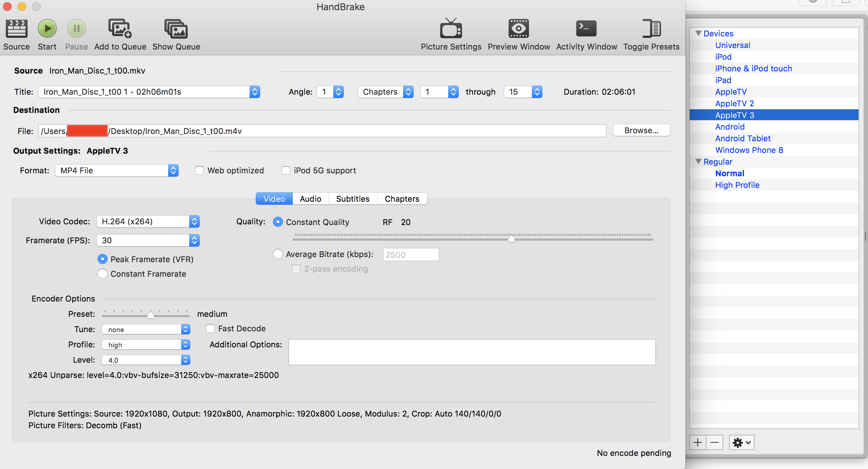The height and width of the screenshot is (469, 868).
Task: Open the Preview Window icon
Action: (x=518, y=29)
